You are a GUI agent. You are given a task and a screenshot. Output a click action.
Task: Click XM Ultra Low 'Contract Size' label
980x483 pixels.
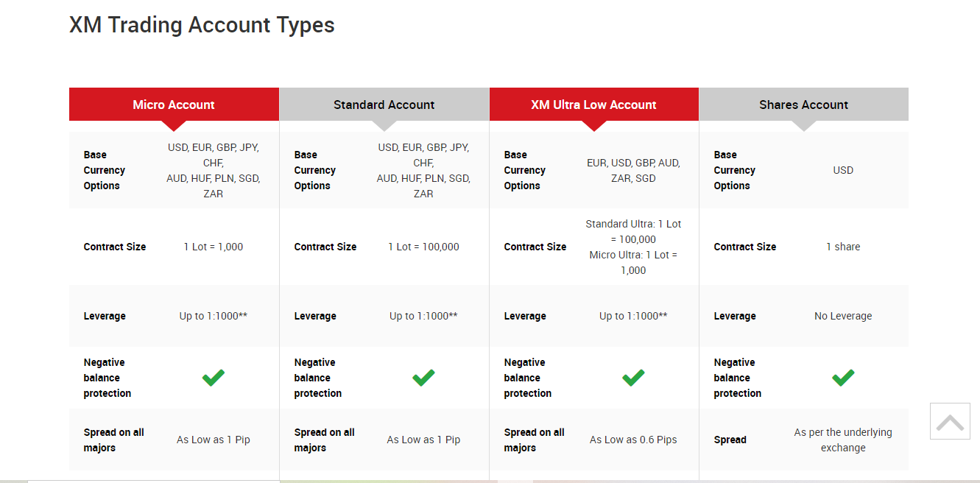coord(535,247)
